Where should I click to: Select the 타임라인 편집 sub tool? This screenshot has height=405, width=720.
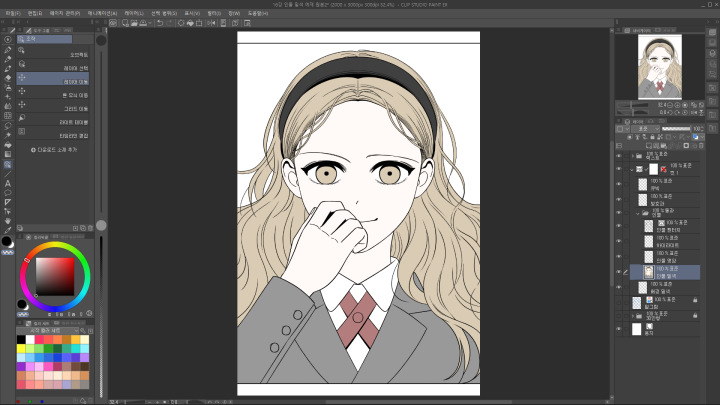point(53,133)
